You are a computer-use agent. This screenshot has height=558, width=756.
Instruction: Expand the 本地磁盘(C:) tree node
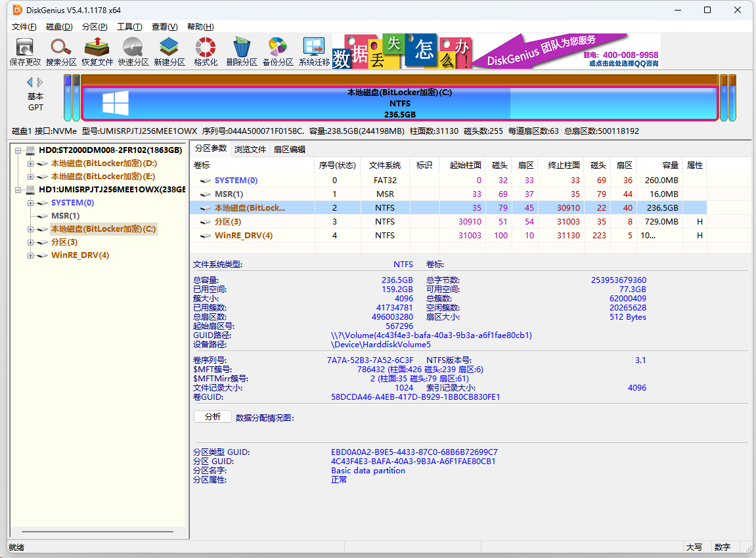[30, 229]
